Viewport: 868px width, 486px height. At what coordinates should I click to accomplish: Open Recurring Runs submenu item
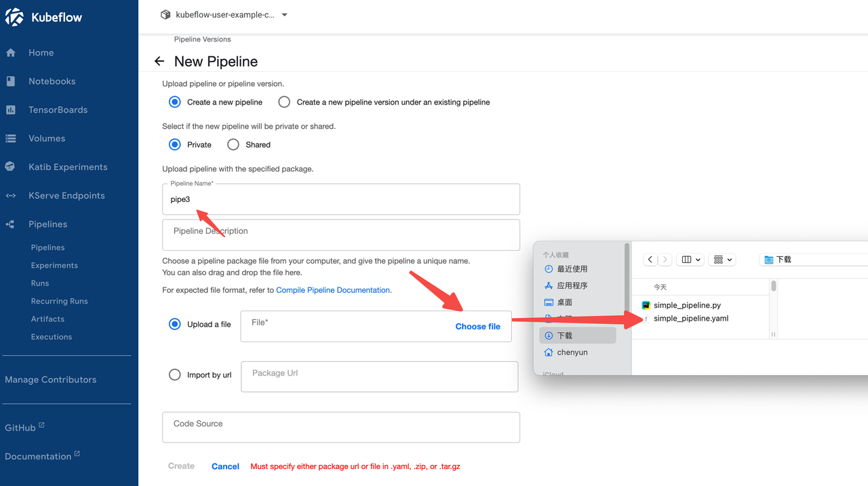(60, 301)
